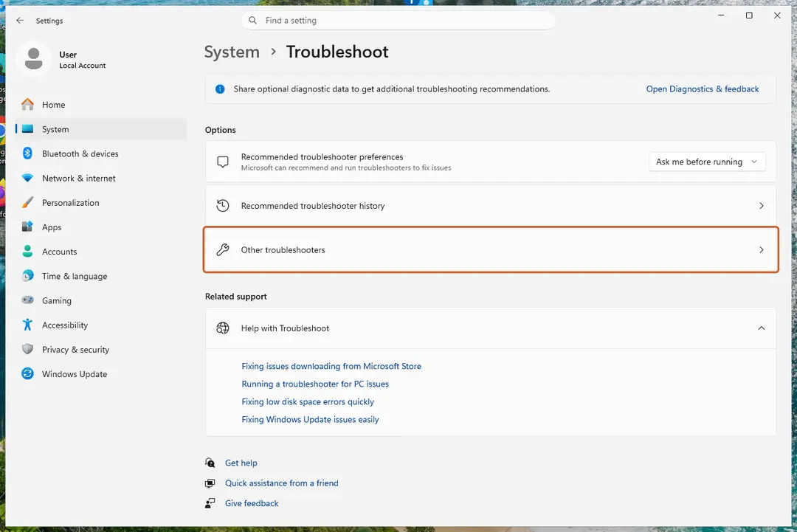Click the 'Local Account' text under User
797x532 pixels.
coord(83,66)
